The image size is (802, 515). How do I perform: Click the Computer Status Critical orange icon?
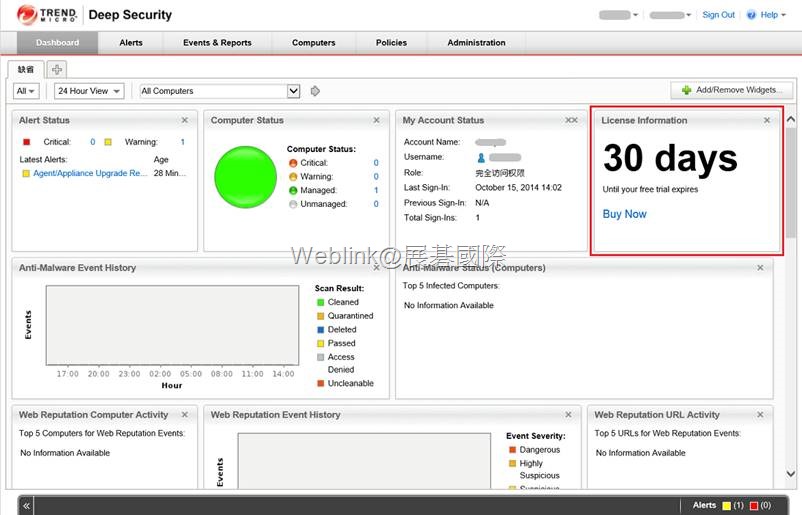coord(293,163)
